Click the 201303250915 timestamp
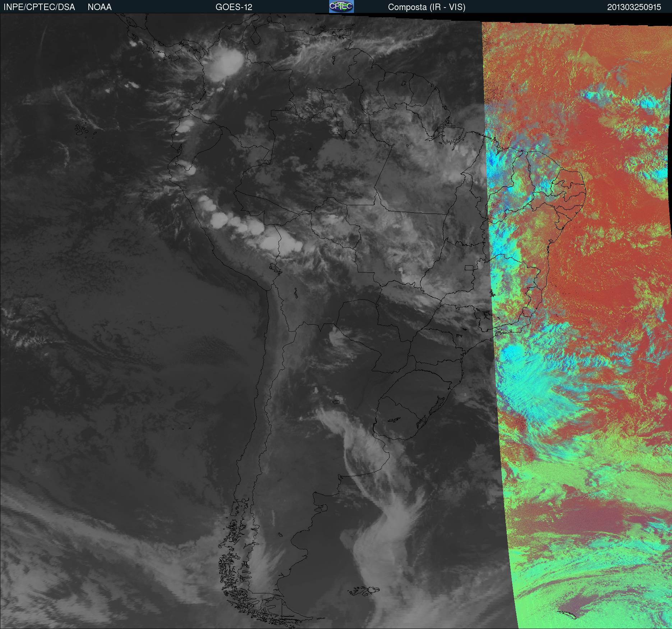 tap(634, 7)
